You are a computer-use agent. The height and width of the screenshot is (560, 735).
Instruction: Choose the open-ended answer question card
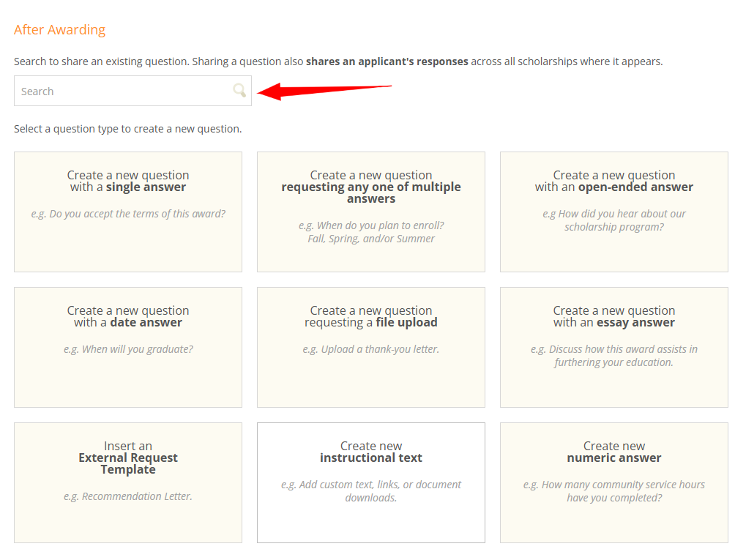point(613,211)
